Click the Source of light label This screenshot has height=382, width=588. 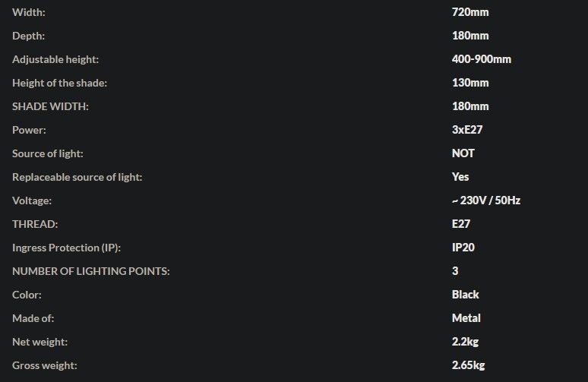click(48, 153)
